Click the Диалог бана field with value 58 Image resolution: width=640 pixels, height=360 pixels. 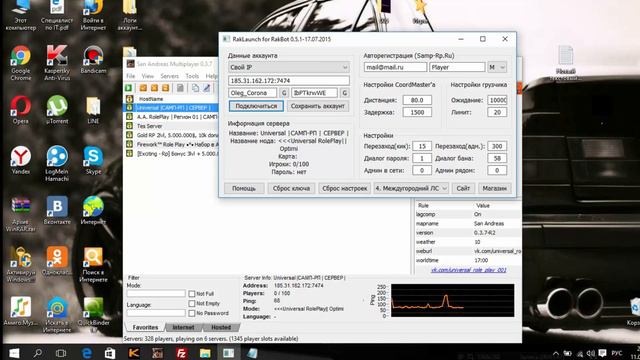tap(497, 158)
